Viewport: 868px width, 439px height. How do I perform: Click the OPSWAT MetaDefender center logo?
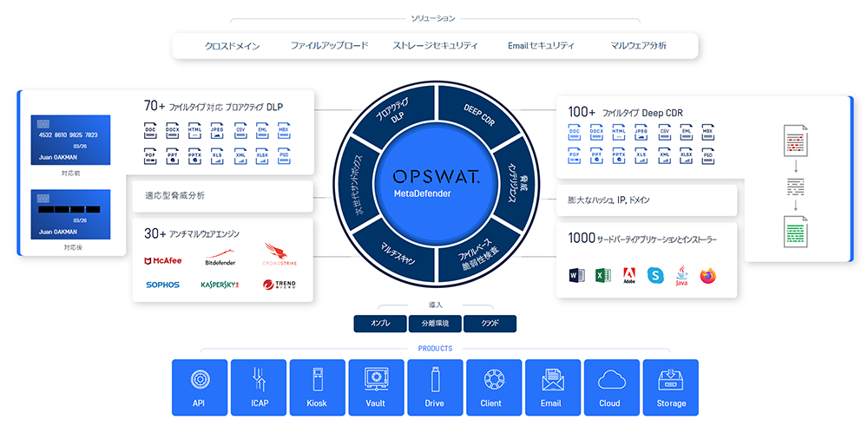[436, 184]
